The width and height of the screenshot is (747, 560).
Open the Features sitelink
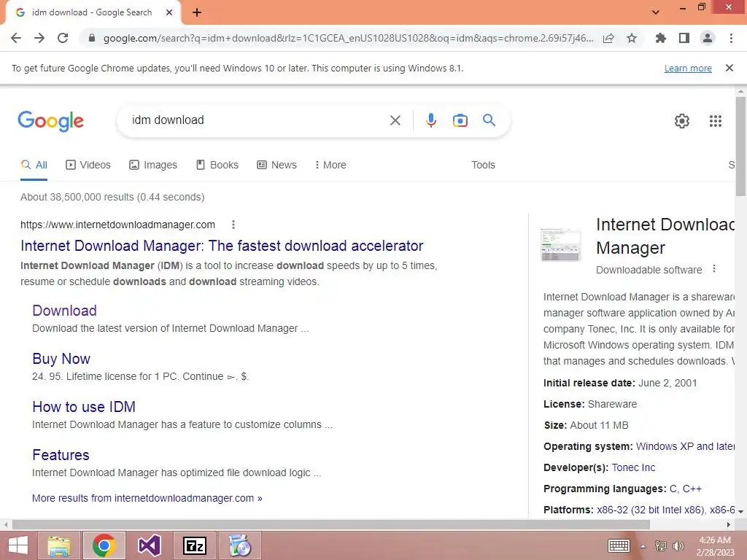click(61, 455)
